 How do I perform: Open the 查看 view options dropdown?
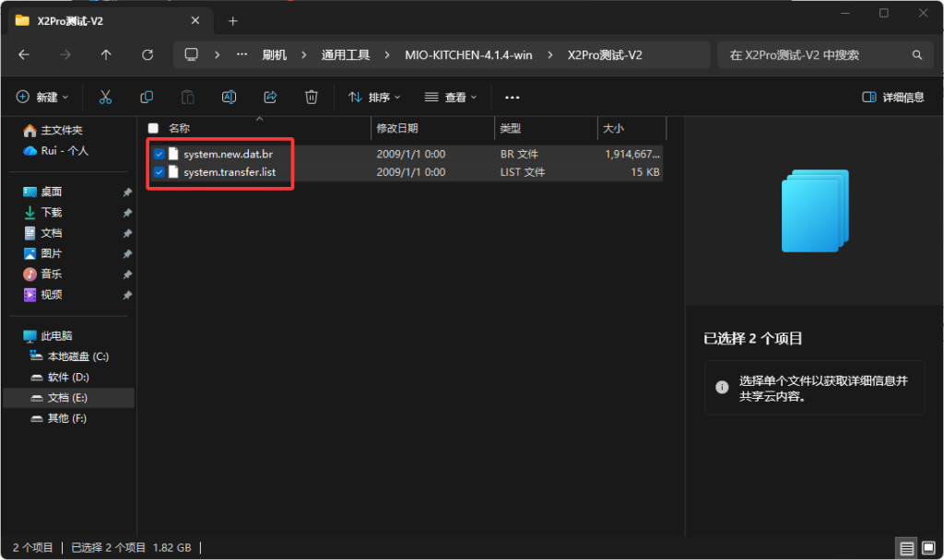click(451, 97)
